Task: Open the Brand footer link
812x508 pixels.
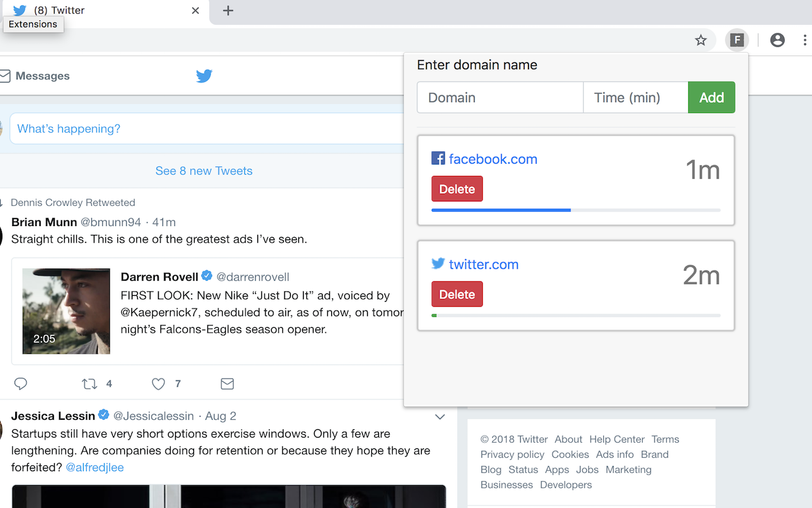Action: (x=655, y=455)
